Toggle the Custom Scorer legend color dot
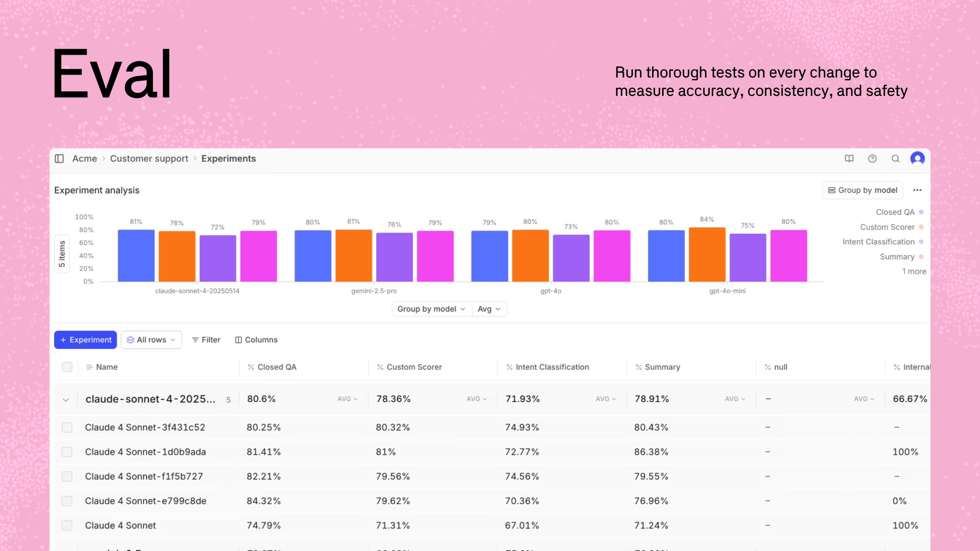 point(921,227)
